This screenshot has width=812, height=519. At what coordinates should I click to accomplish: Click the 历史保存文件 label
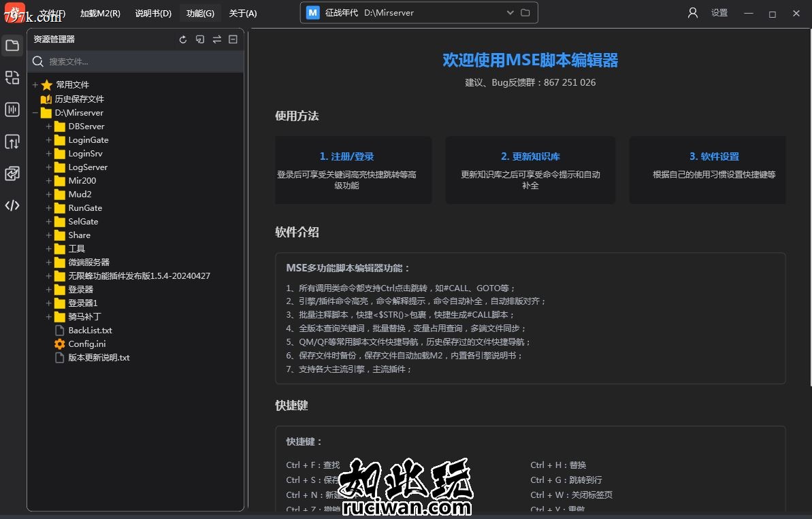[x=79, y=99]
